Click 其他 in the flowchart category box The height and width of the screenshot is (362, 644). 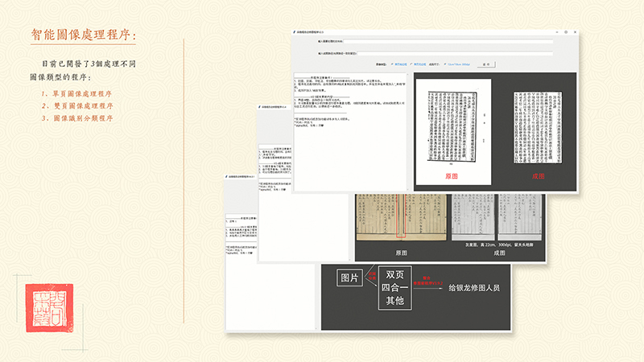[394, 301]
